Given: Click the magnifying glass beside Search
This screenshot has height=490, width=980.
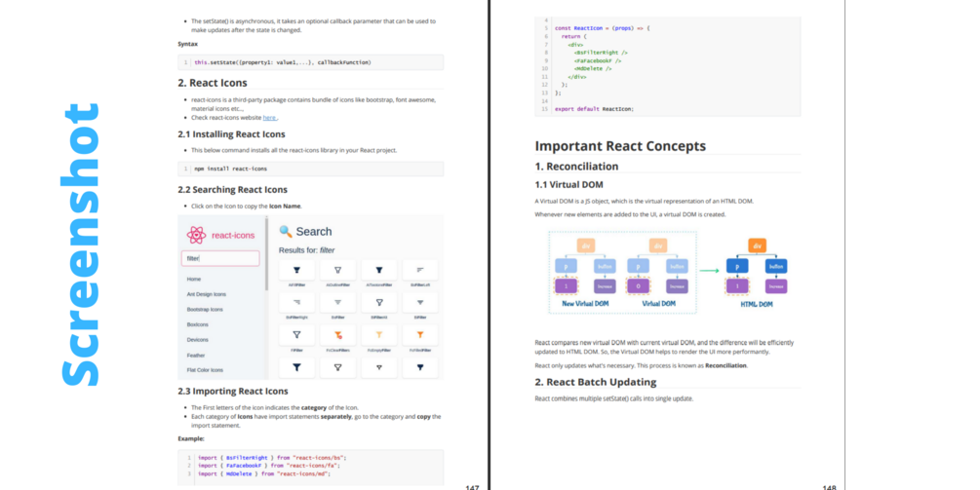Looking at the screenshot, I should click(286, 232).
